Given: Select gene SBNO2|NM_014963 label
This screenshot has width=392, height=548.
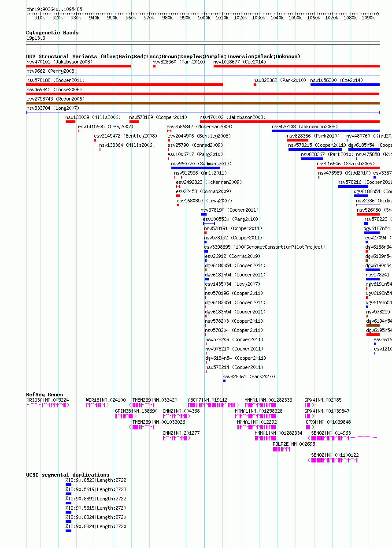Looking at the screenshot, I should (x=331, y=433).
